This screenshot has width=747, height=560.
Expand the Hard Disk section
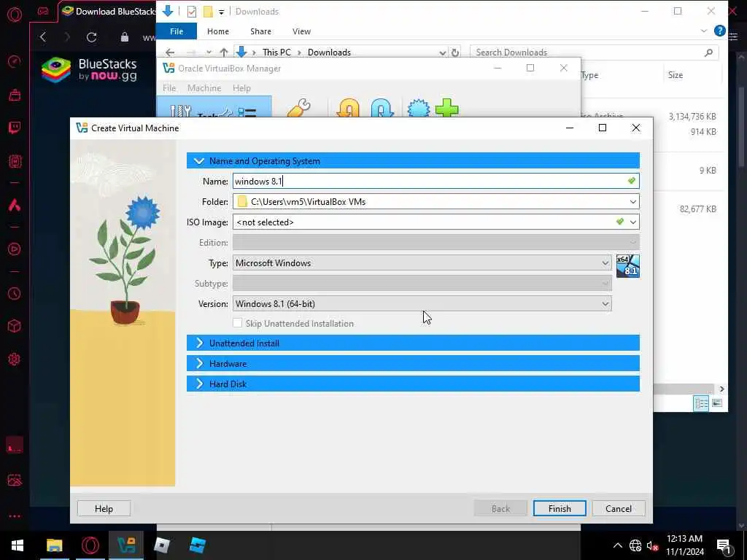coord(413,384)
